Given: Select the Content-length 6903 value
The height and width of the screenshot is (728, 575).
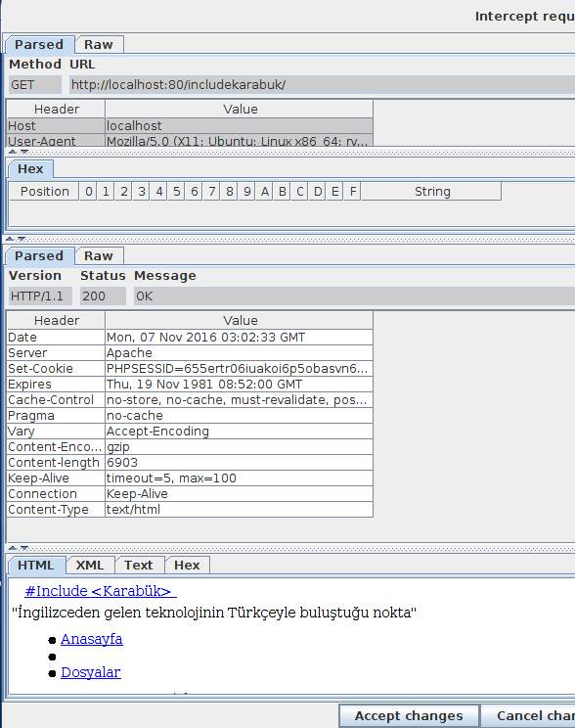Looking at the screenshot, I should (239, 463).
